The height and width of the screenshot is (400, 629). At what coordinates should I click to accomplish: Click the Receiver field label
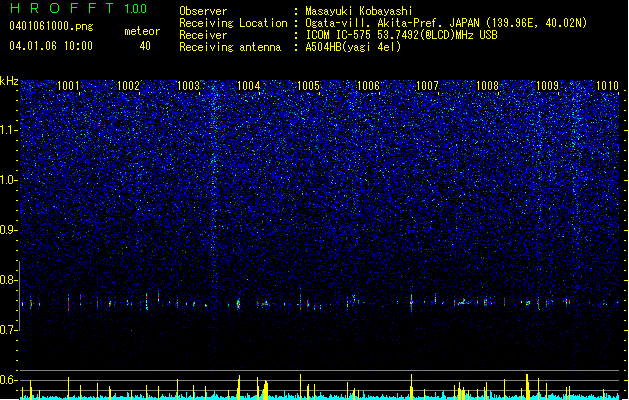(203, 35)
